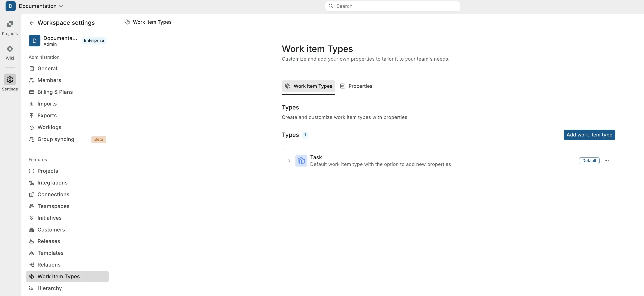The height and width of the screenshot is (296, 644).
Task: Open the Hierarchy settings page
Action: (x=49, y=288)
